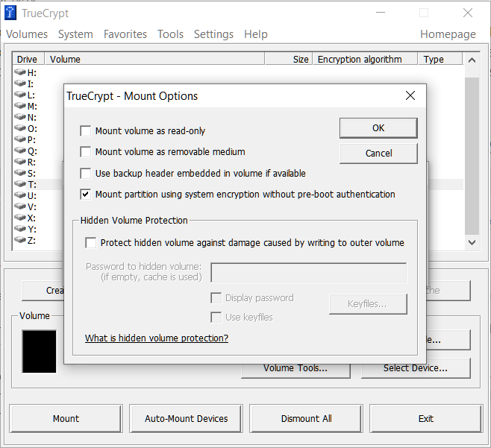Check Use backup header embedded in volume

[86, 173]
